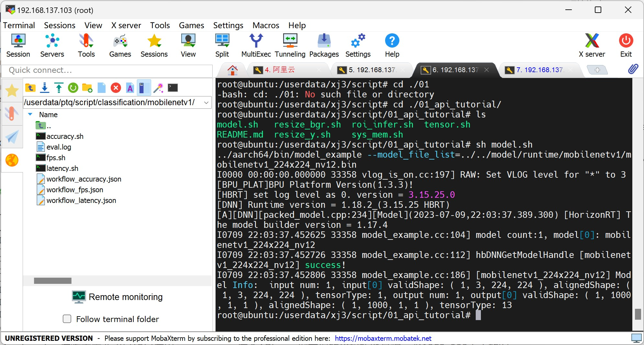Screen dimensions: 644x345
Task: Select the '..' parent folder entry
Action: [x=43, y=126]
